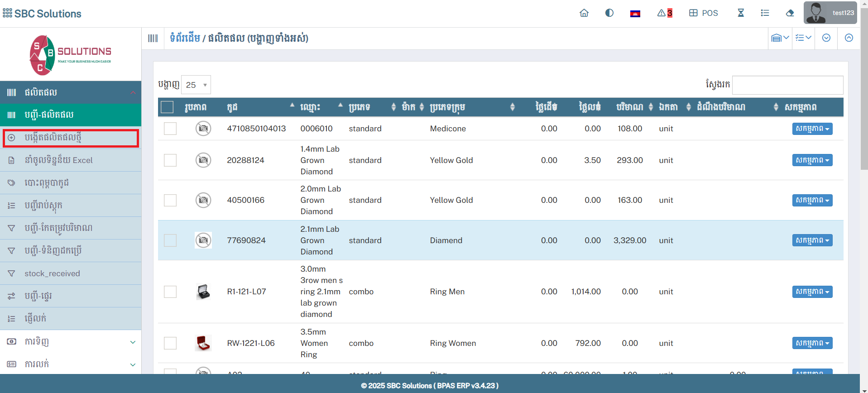Viewport: 868px width, 393px height.
Task: Select checkbox for product code R1-121-L07
Action: tap(170, 292)
